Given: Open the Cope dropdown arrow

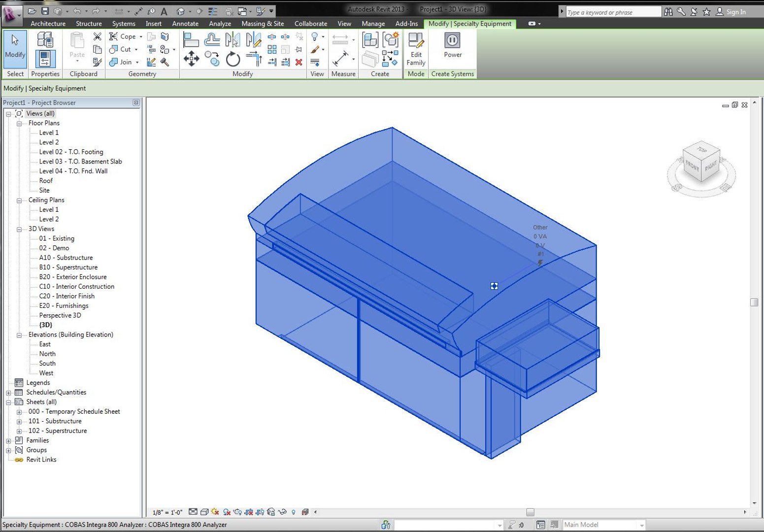Looking at the screenshot, I should coord(141,37).
